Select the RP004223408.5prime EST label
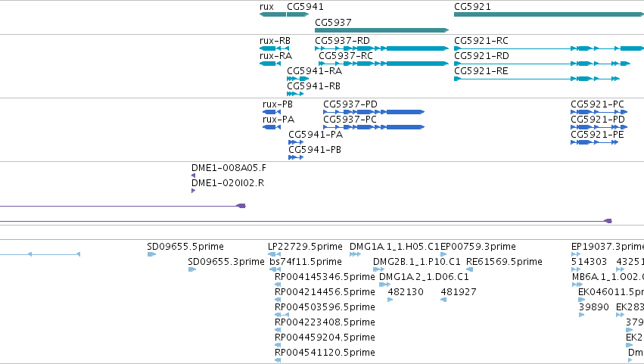Screen dimensions: 644x364 point(325,322)
